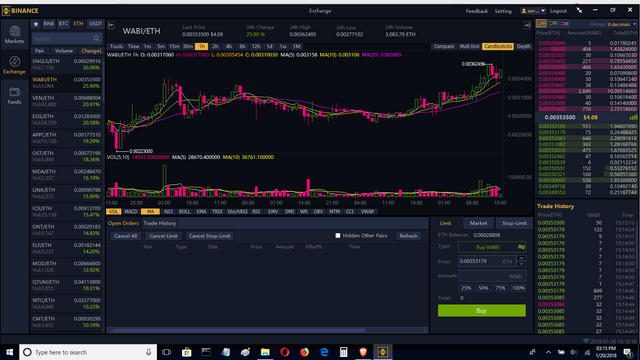Viewport: 640px width, 360px height.
Task: Click the search magnifier in pair list
Action: (x=96, y=38)
